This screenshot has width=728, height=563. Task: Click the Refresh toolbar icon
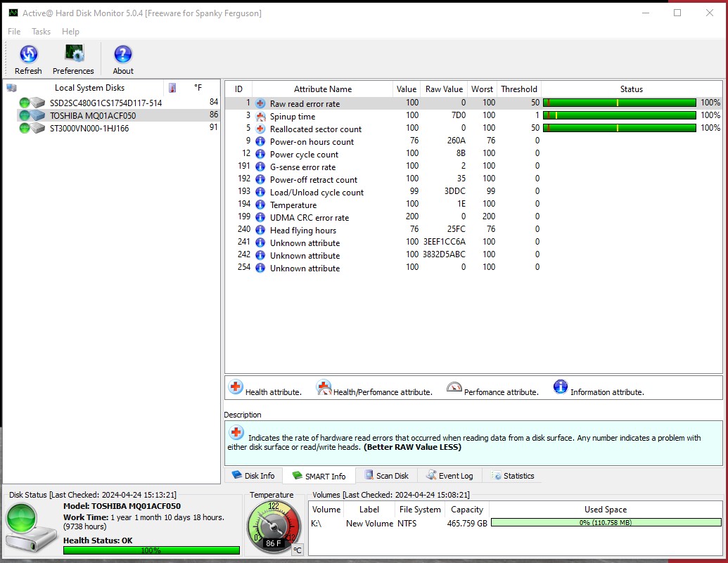tap(28, 55)
